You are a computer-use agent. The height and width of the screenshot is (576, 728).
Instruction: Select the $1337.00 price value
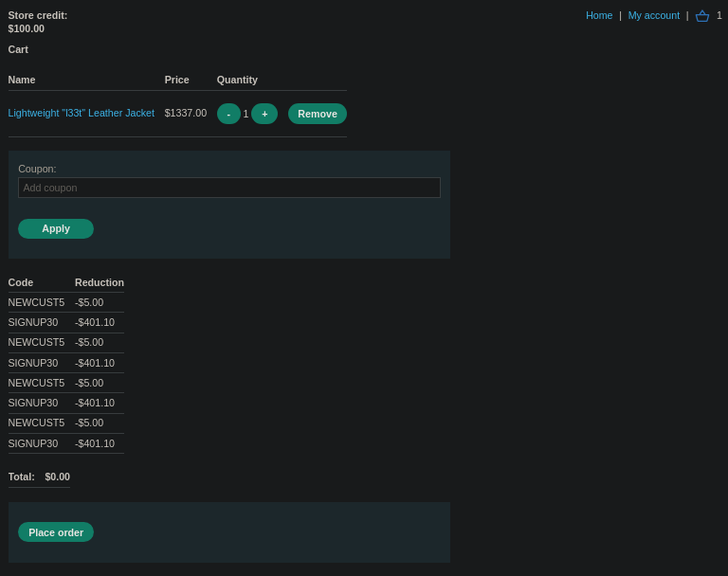pos(186,114)
